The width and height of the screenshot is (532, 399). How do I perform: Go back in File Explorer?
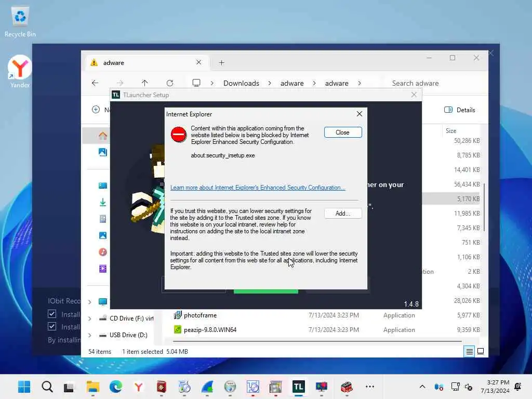95,83
